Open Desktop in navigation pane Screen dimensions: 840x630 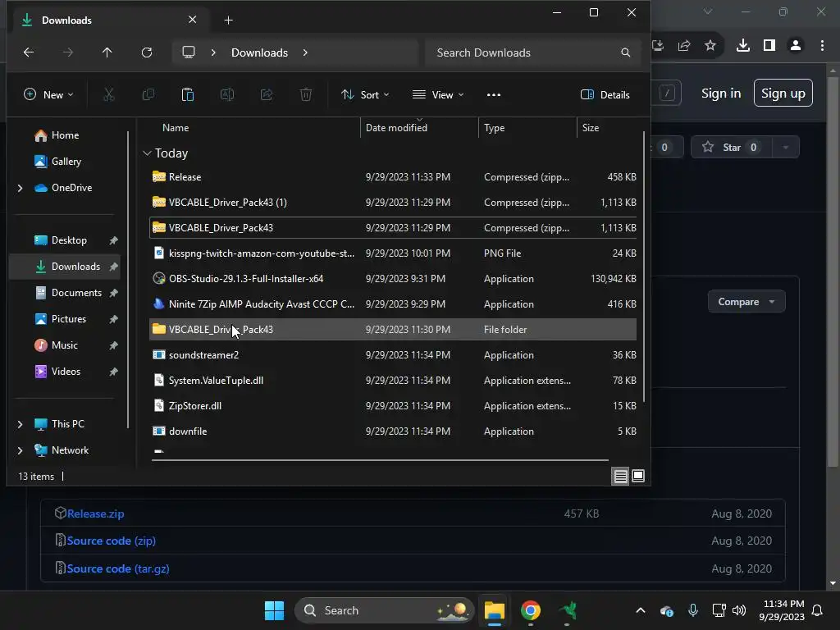[x=69, y=240]
